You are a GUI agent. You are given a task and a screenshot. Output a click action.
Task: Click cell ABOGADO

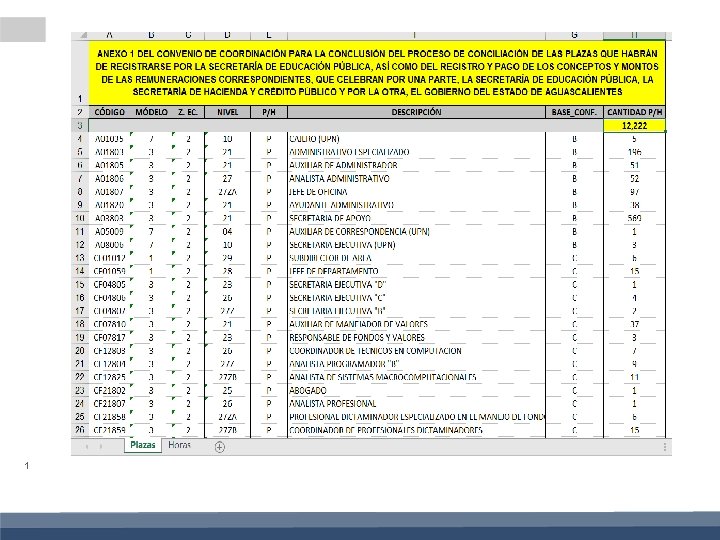416,390
